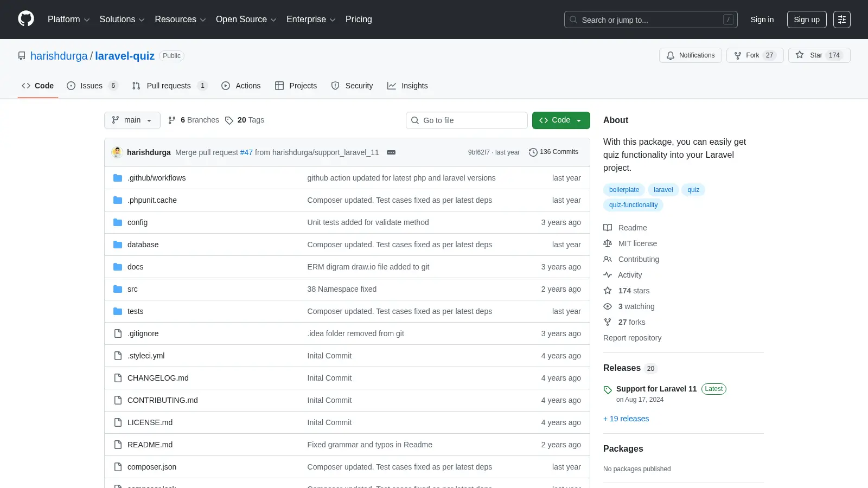This screenshot has width=868, height=488.
Task: Click the quiz-functionality topic tag
Action: [x=633, y=205]
